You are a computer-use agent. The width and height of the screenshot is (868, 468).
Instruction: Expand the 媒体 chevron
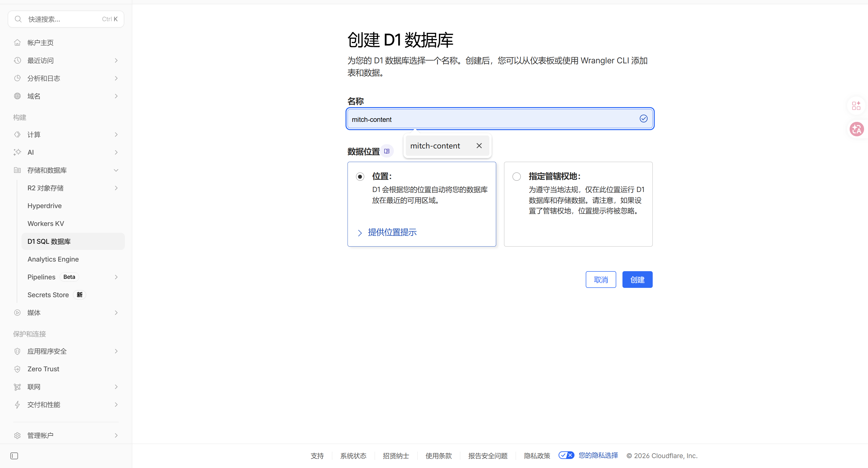(x=116, y=312)
